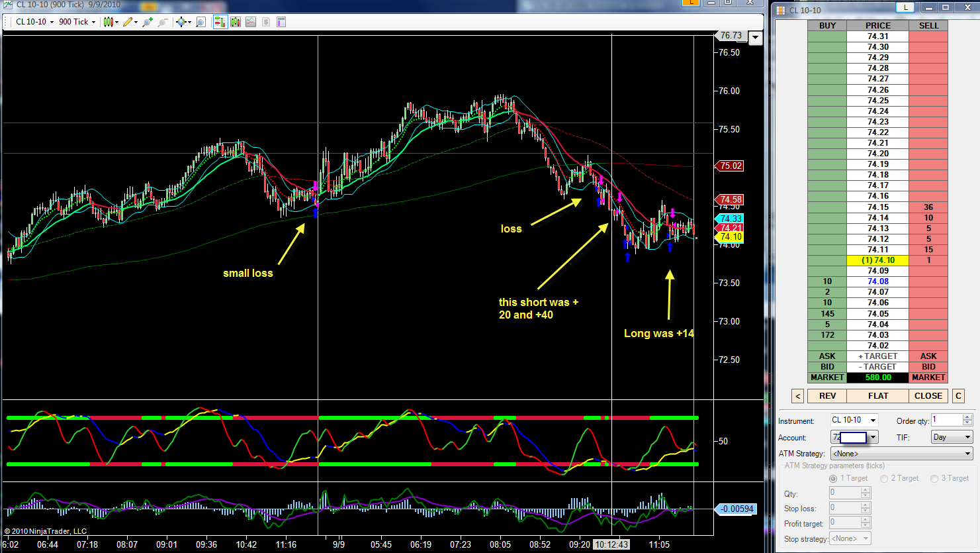Click the NinjaTrader chart window title icon
The image size is (980, 553).
(x=7, y=5)
